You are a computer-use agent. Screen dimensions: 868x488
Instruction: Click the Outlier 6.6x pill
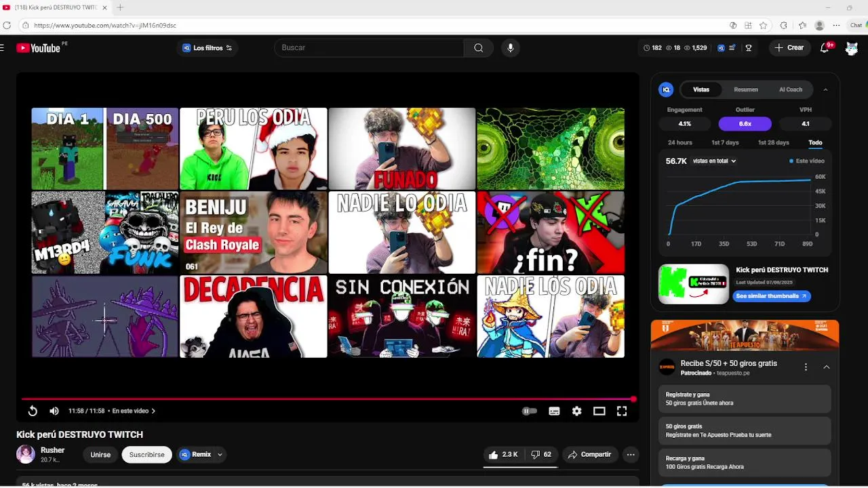[x=745, y=124]
